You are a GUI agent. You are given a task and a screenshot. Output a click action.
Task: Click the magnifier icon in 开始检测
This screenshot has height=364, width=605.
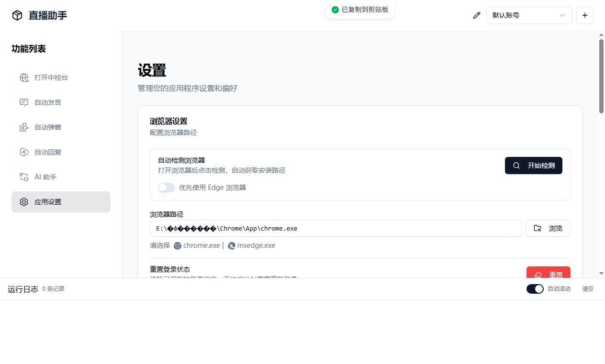point(516,165)
